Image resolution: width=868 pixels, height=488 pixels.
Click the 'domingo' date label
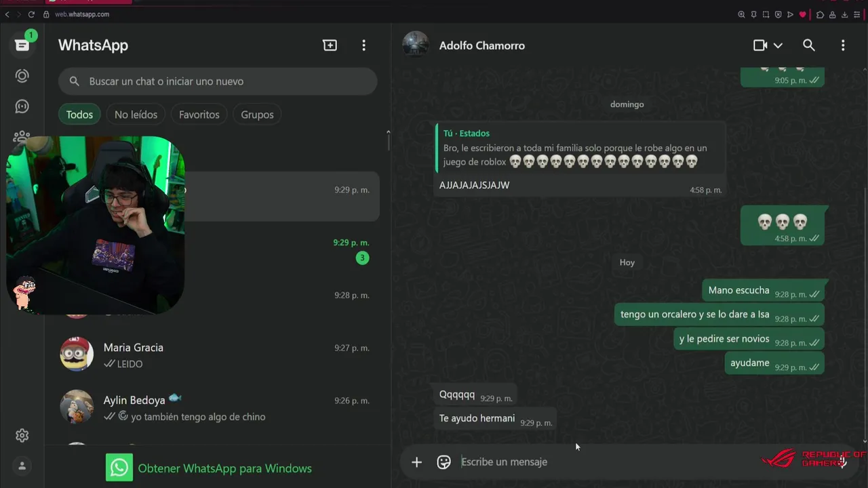coord(627,104)
